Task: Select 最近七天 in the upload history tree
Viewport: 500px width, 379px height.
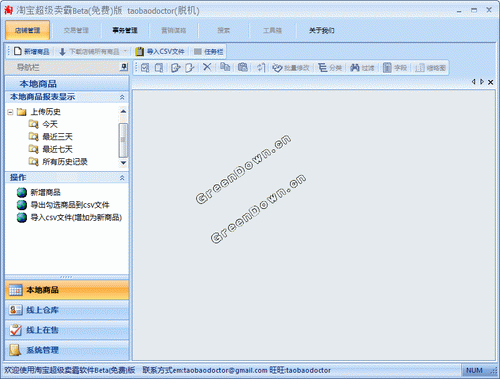Action: [x=57, y=149]
